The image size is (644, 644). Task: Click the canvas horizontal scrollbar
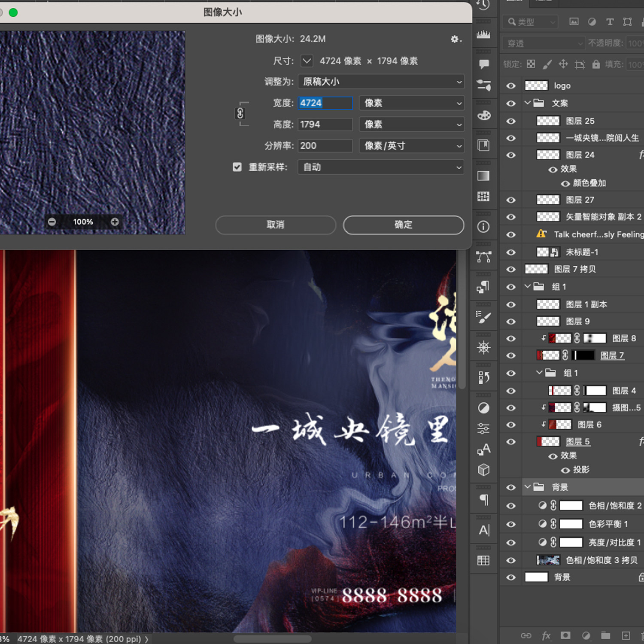point(272,639)
